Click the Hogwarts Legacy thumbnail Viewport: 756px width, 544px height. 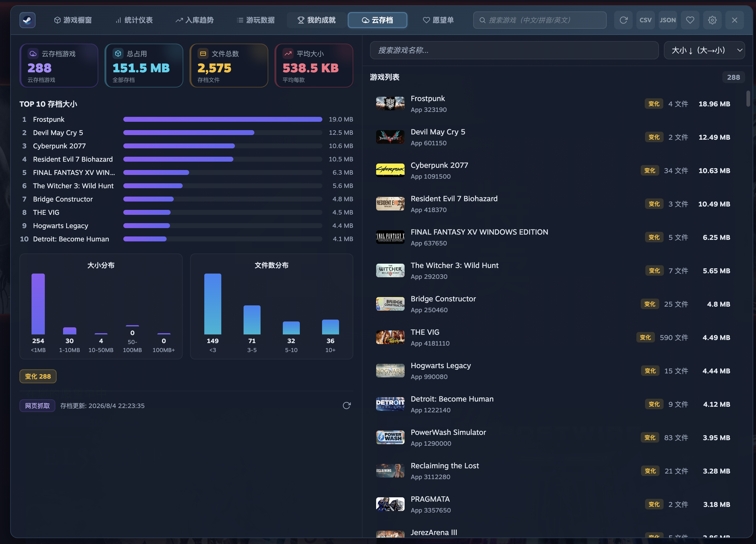click(x=390, y=370)
